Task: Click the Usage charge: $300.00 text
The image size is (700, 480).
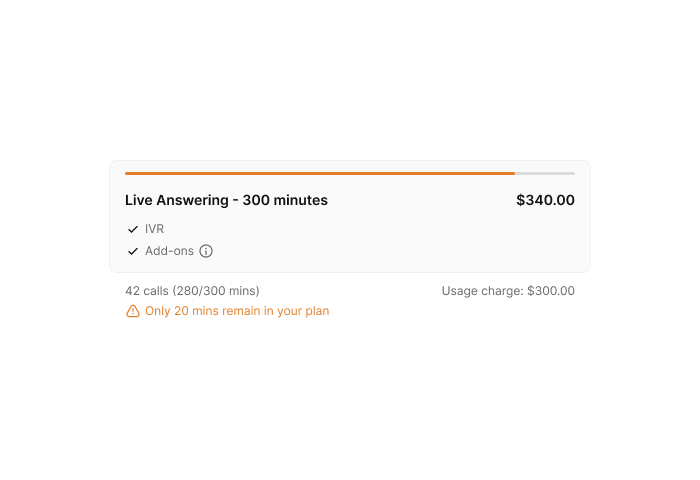Action: point(508,291)
